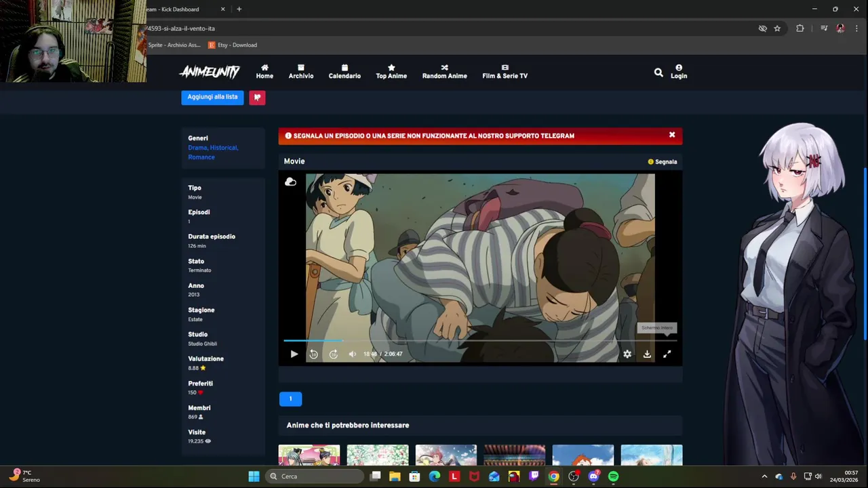This screenshot has width=868, height=488.
Task: Open Spotify from taskbar
Action: [x=613, y=476]
